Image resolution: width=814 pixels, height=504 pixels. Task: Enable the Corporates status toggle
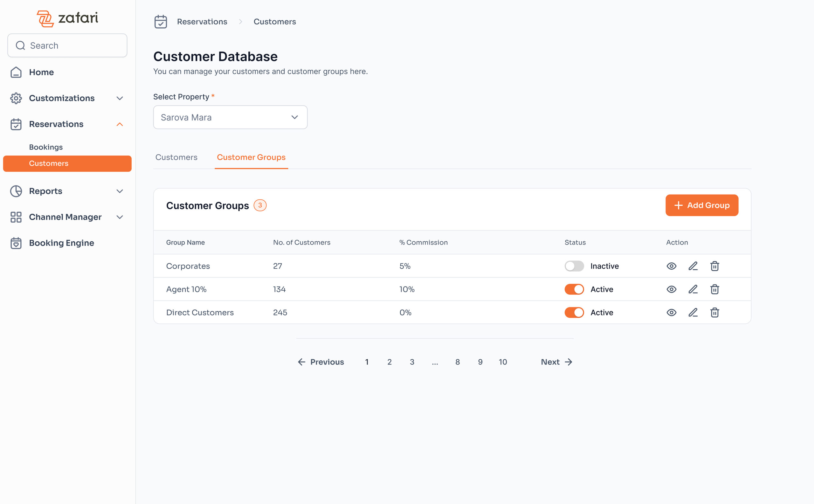(x=574, y=266)
